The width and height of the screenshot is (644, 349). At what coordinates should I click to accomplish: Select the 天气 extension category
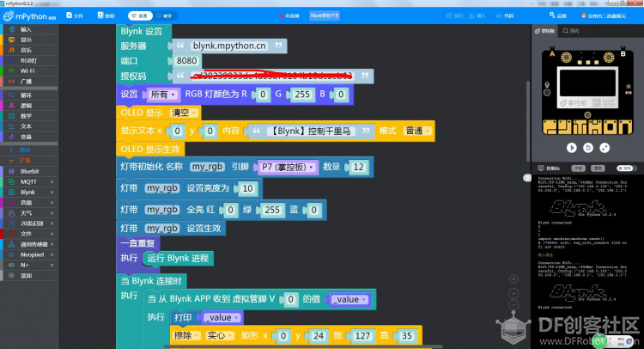tap(28, 213)
